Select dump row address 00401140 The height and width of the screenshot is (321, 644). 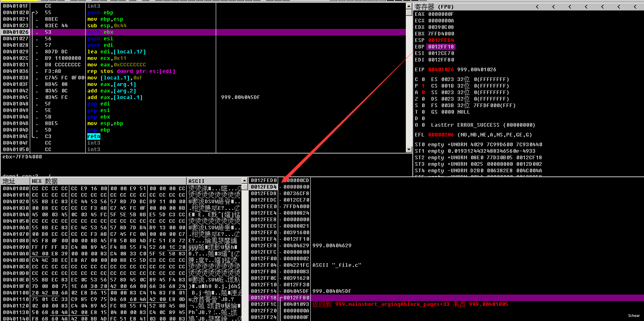click(16, 318)
